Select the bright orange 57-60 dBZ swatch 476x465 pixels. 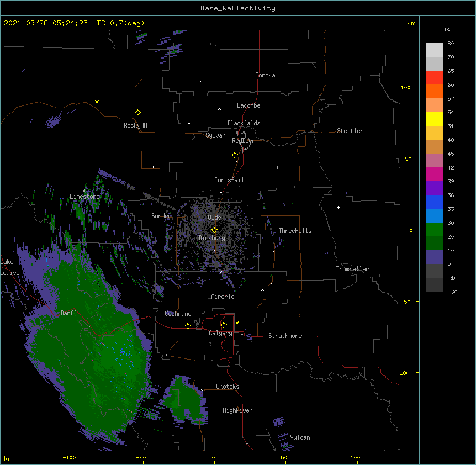pyautogui.click(x=434, y=91)
